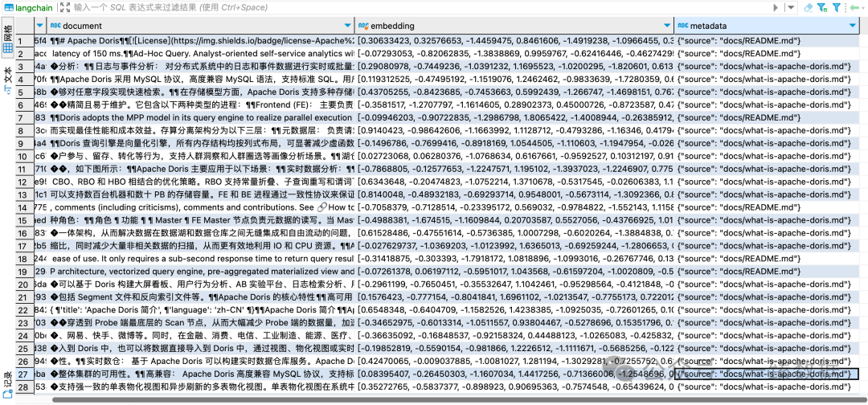The image size is (868, 405).
Task: Select row number 7 header
Action: (x=23, y=117)
